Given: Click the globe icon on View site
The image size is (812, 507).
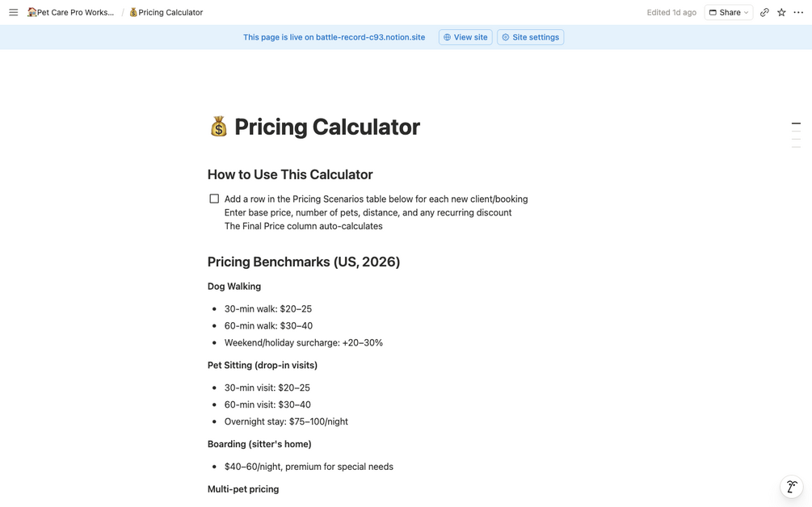Looking at the screenshot, I should click(x=447, y=37).
